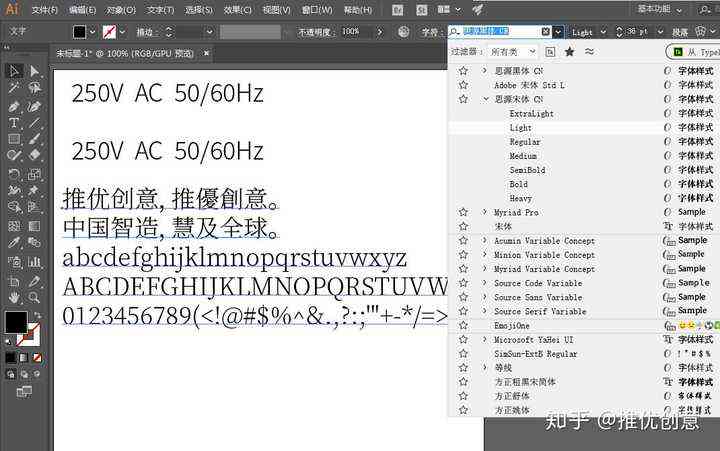Open Adobe Stock from the St icon
This screenshot has width=720, height=451.
[x=421, y=10]
